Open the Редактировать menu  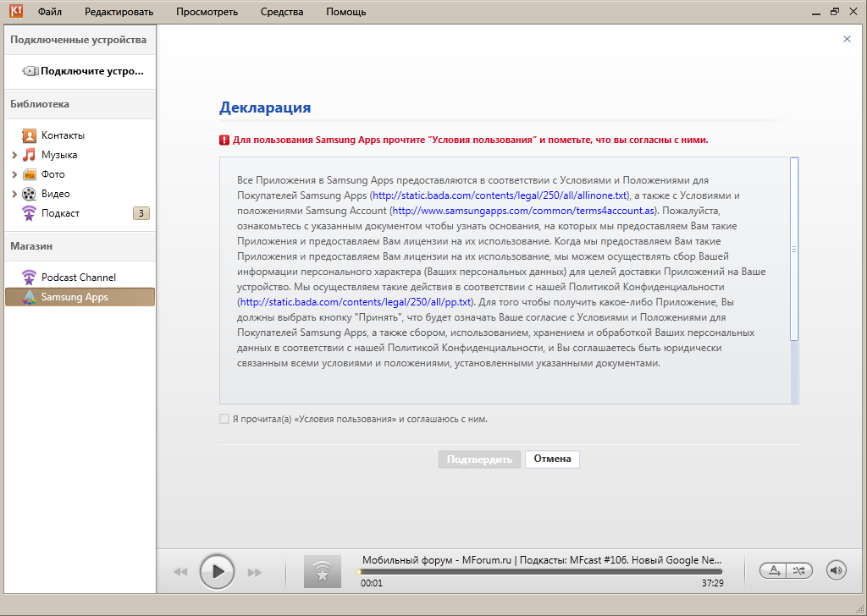coord(119,12)
